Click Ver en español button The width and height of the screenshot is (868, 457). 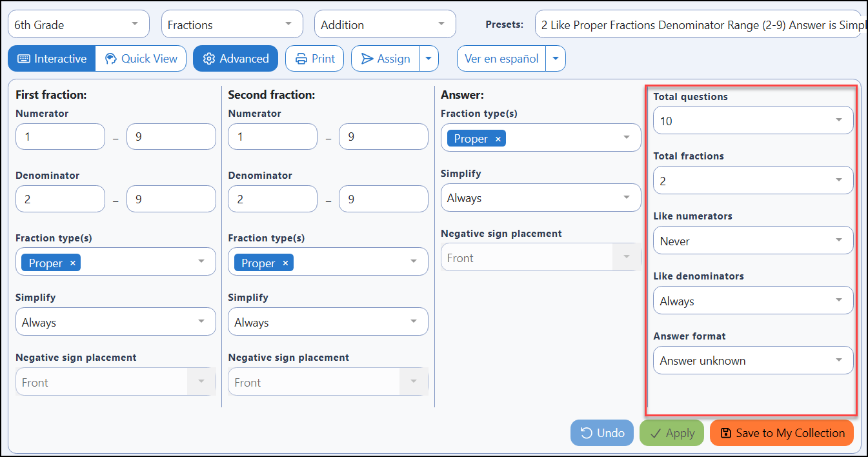[501, 59]
